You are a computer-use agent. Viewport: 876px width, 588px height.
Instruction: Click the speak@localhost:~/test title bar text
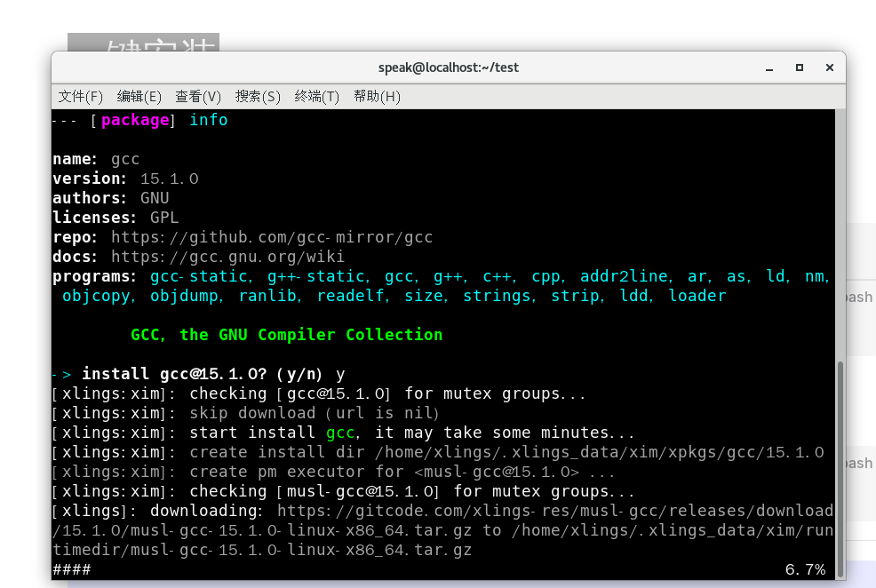tap(449, 68)
